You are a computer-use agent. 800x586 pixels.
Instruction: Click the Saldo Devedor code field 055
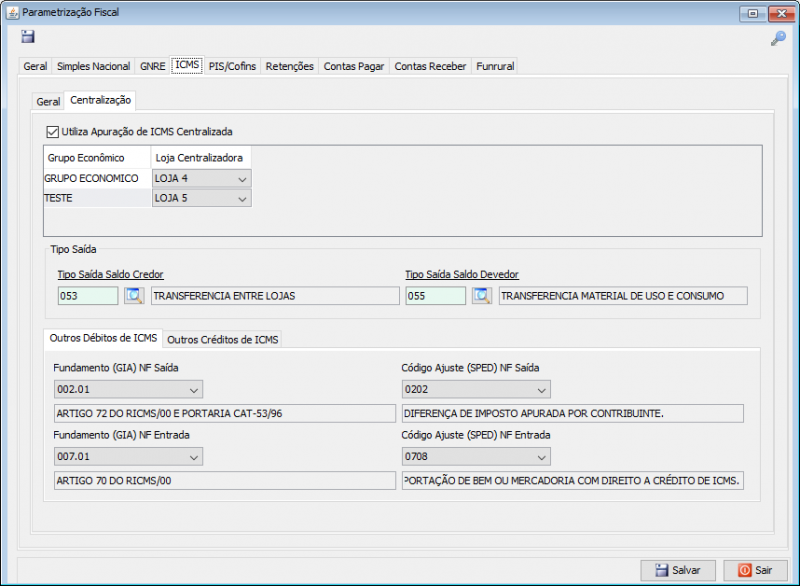436,296
